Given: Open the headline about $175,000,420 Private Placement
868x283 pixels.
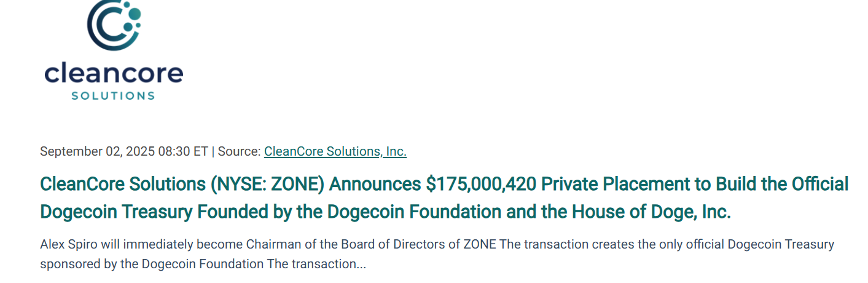Looking at the screenshot, I should tap(444, 197).
